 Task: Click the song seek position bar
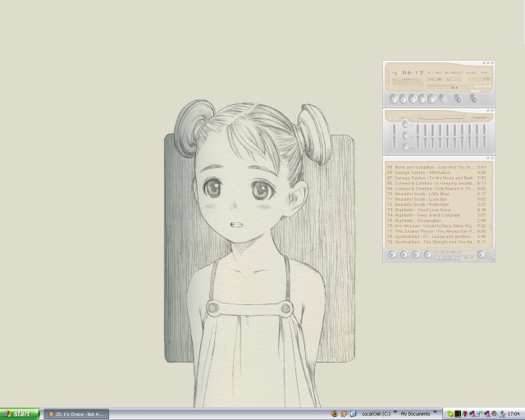click(x=439, y=88)
